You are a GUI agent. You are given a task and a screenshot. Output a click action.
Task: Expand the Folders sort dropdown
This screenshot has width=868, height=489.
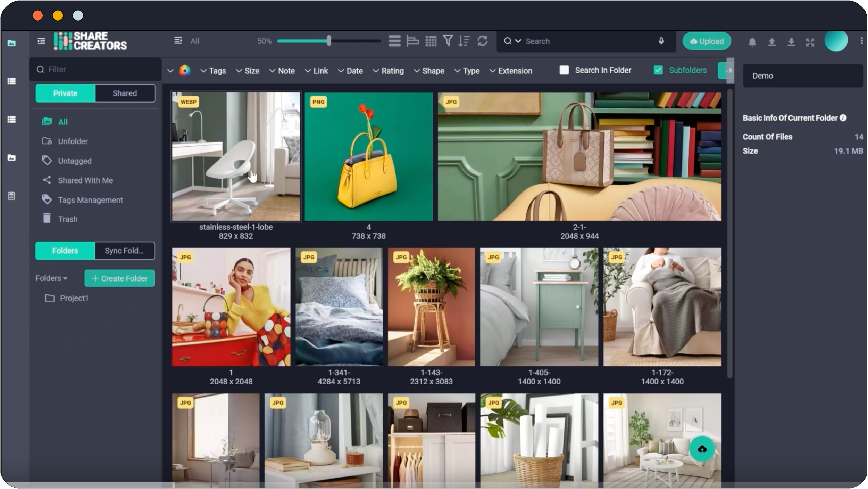(52, 278)
